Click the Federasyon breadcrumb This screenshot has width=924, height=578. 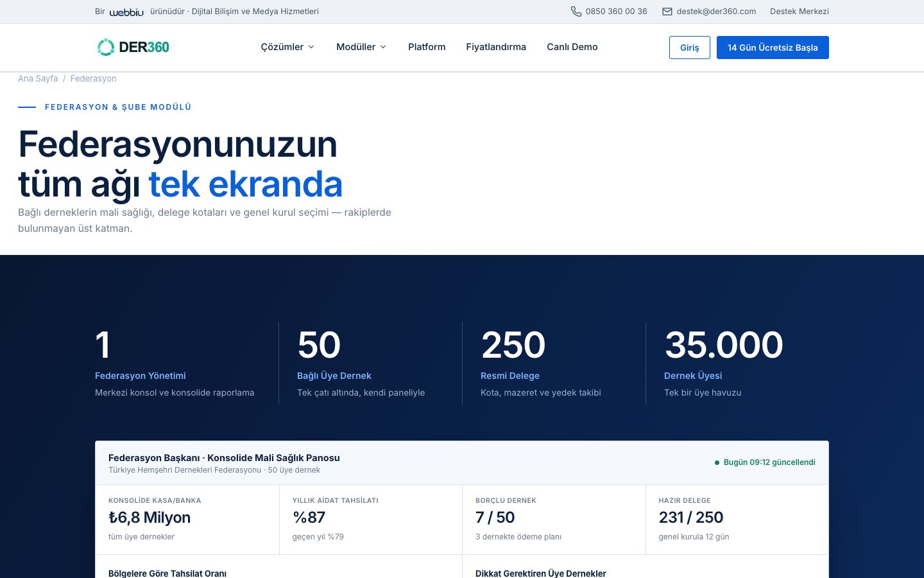pos(93,78)
